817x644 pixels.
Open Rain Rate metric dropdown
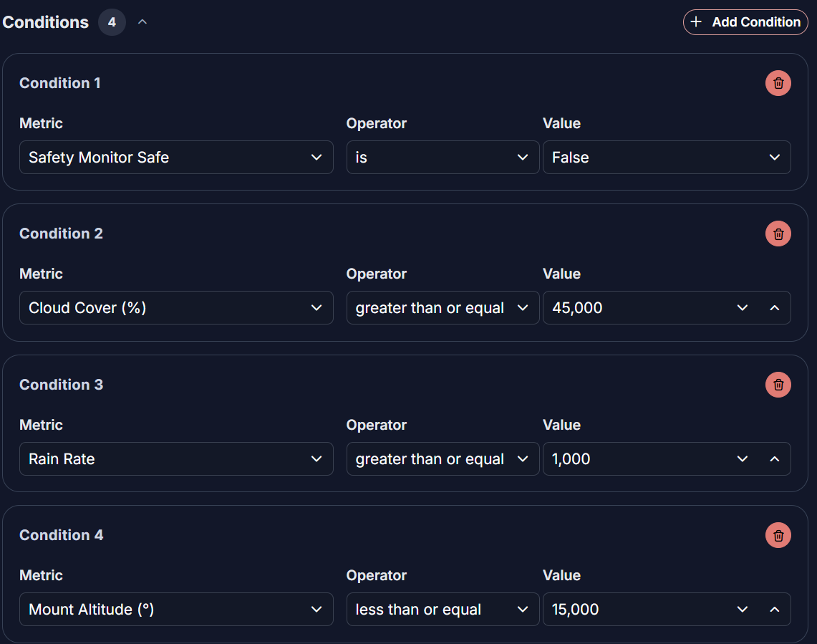(176, 459)
